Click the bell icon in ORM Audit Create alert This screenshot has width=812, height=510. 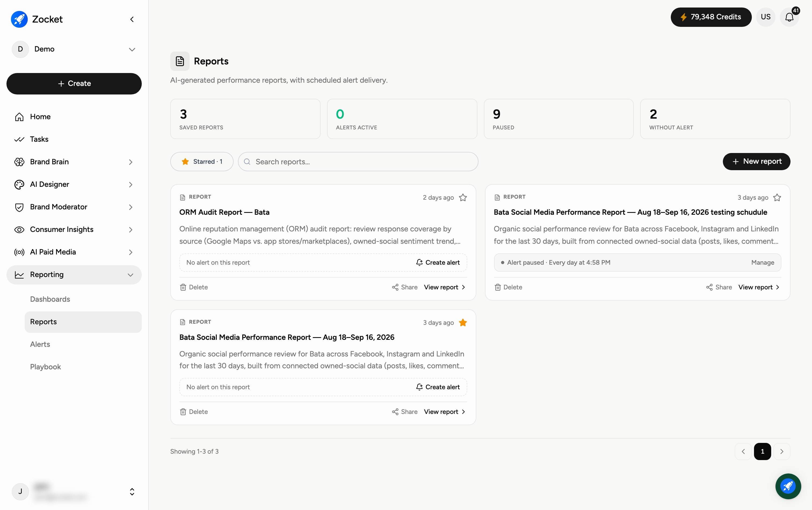pos(419,262)
